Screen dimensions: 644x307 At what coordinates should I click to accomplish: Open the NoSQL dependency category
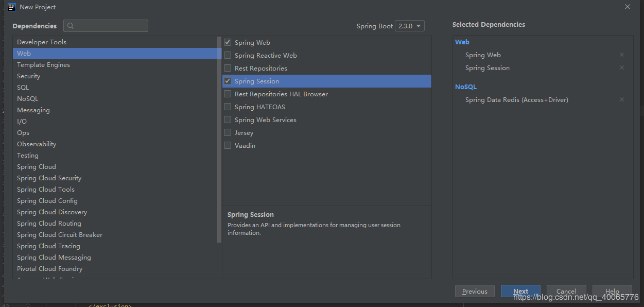(27, 98)
